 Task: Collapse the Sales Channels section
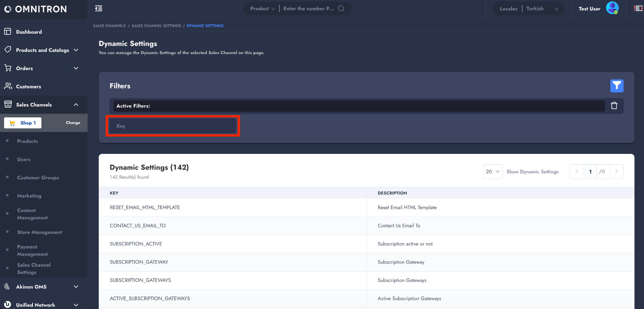coord(76,105)
